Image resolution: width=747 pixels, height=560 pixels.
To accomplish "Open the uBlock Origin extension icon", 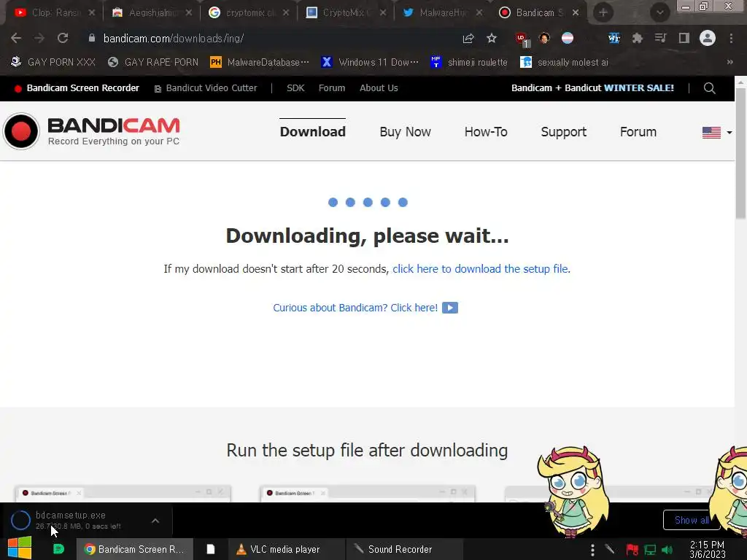I will (x=522, y=39).
